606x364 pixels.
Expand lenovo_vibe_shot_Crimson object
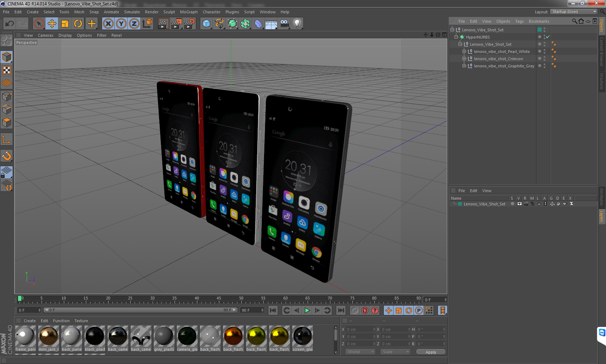click(464, 58)
